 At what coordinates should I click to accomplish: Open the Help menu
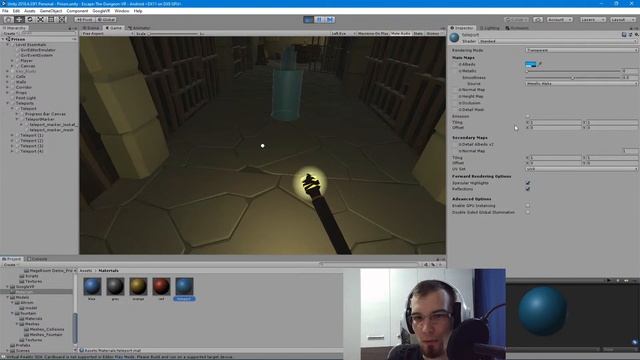coord(138,11)
